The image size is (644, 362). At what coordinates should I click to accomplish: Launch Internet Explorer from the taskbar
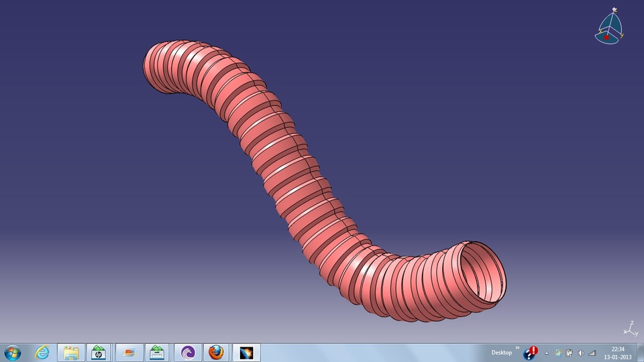pos(42,353)
